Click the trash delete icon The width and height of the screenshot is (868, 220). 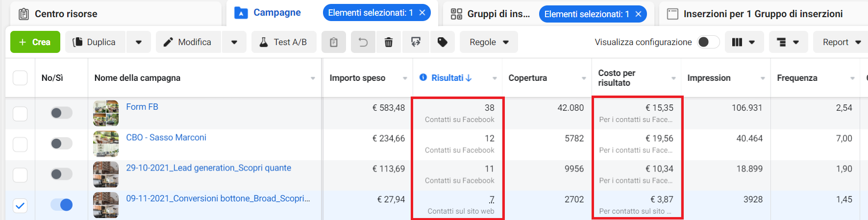point(389,42)
